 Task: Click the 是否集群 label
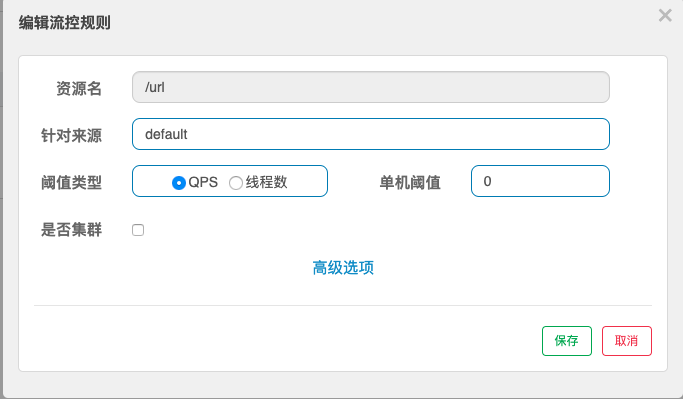[x=71, y=230]
